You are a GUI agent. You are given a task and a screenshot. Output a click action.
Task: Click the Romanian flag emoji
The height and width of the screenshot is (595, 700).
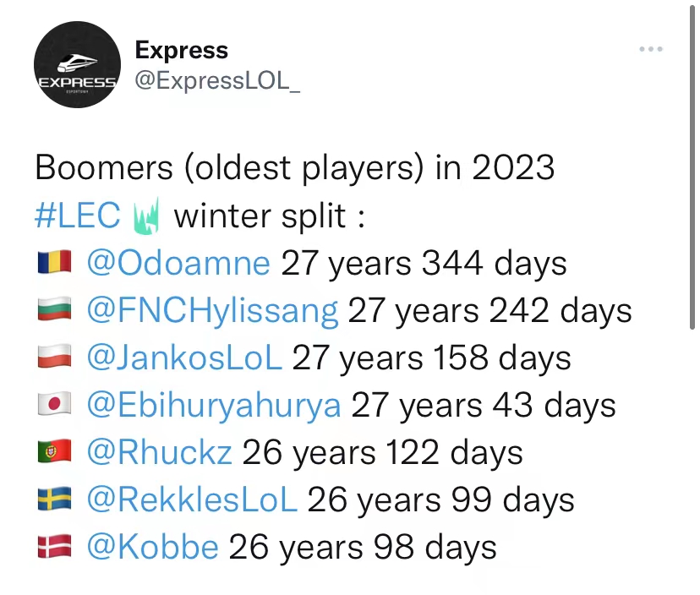54,262
